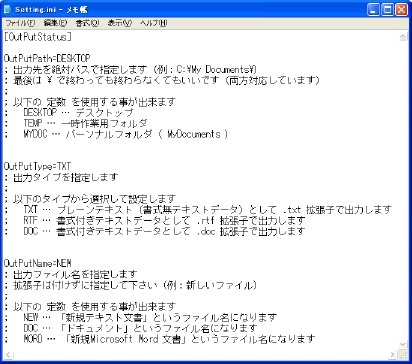412x364 pixels.
Task: Click the [OutPutStatus] section line
Action: (38, 37)
